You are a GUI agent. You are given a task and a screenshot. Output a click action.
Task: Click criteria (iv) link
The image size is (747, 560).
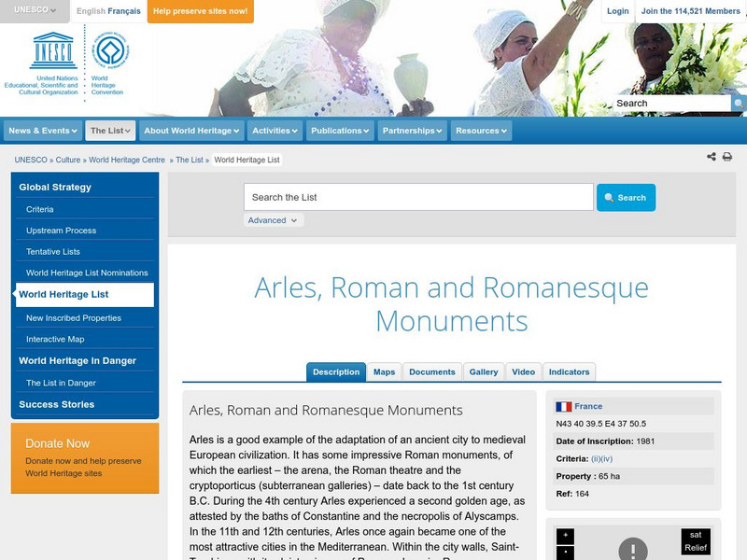(x=607, y=459)
